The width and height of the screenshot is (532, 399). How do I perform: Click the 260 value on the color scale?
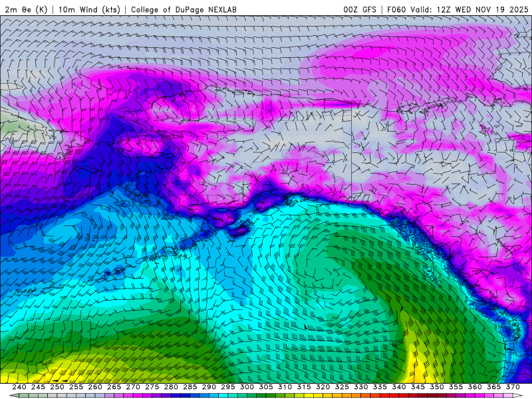coord(95,387)
